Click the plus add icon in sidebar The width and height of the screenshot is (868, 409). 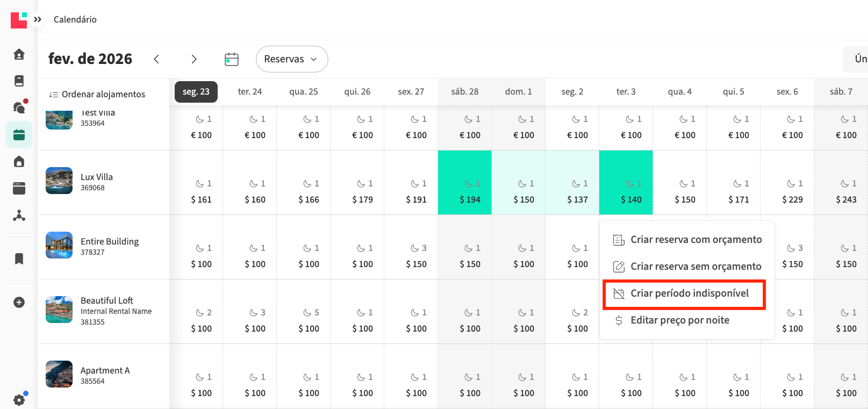coord(19,303)
